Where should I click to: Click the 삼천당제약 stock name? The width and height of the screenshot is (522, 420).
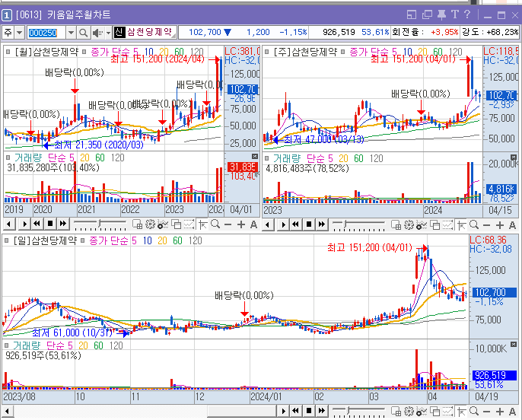(149, 32)
